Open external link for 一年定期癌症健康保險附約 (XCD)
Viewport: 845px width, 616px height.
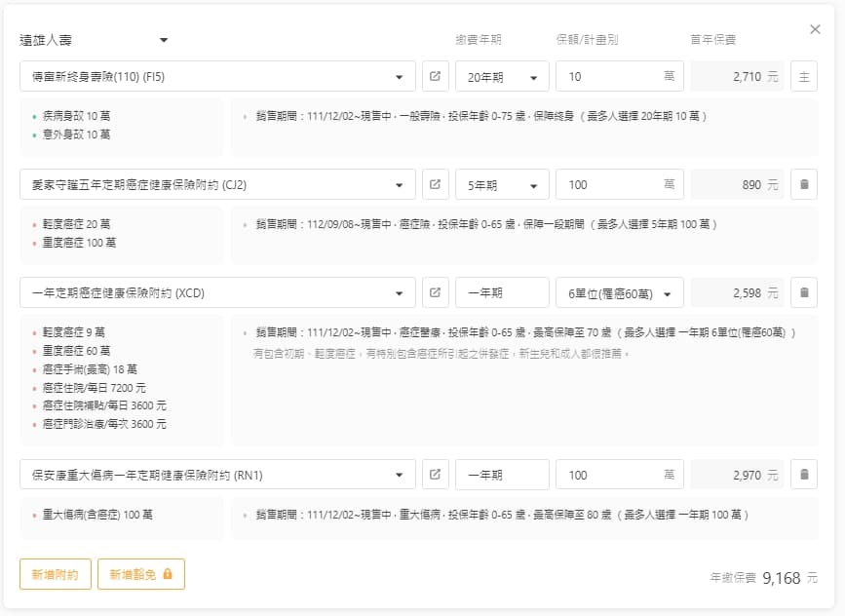tap(435, 292)
